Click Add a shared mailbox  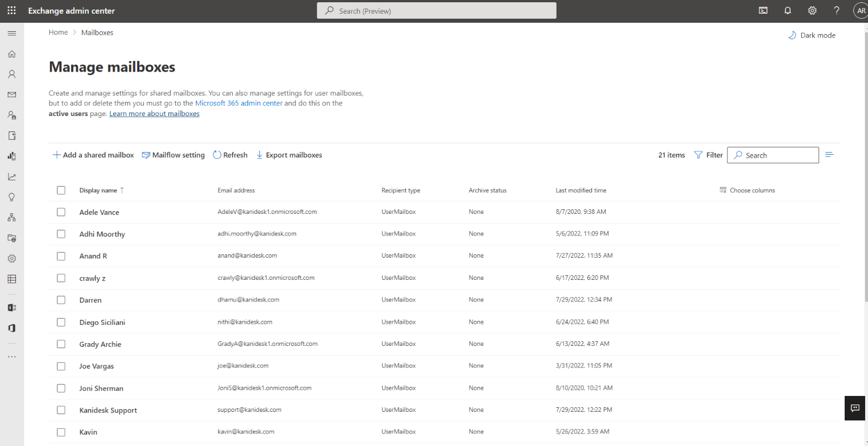[93, 155]
